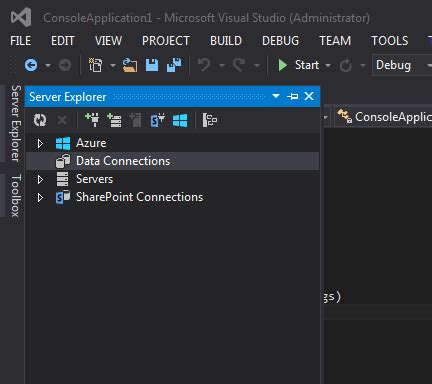
Task: Open the Redo history dropdown
Action: coord(257,65)
